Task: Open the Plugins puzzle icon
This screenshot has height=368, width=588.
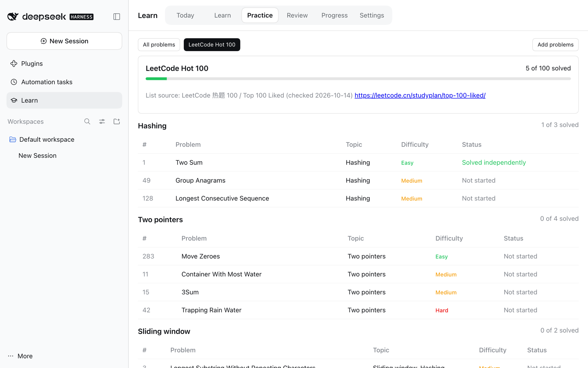Action: [x=14, y=64]
